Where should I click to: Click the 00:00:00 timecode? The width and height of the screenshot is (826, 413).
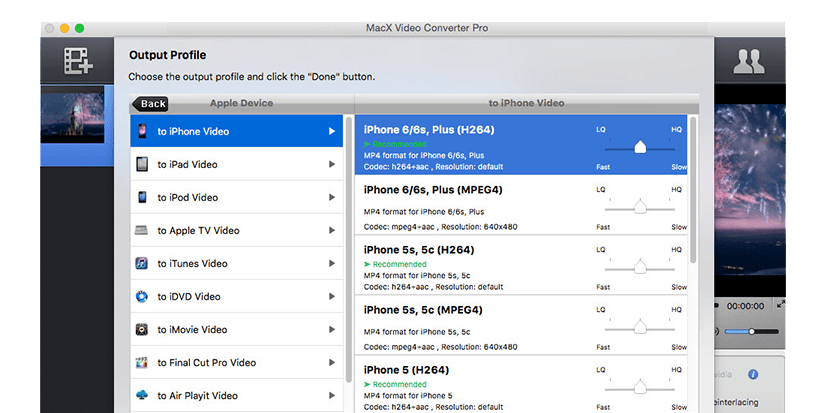point(745,306)
